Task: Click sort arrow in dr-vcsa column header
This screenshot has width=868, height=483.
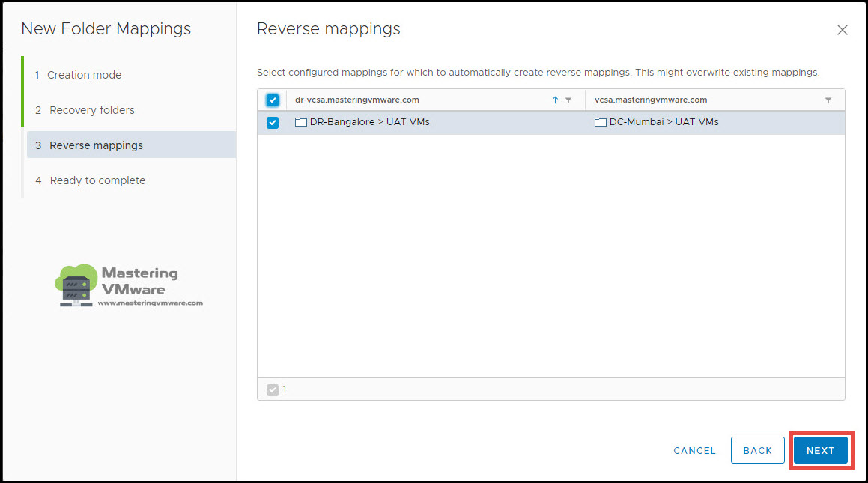Action: click(x=555, y=100)
